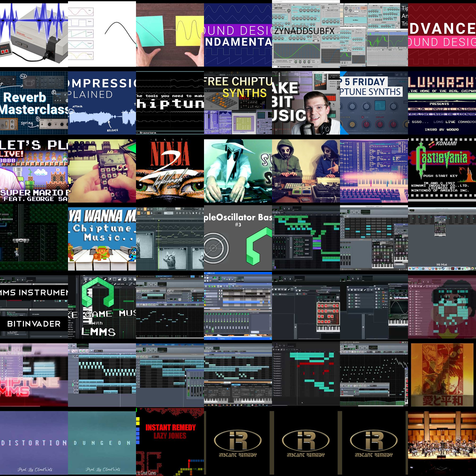Screen dimensions: 476x476
Task: Open the Konami Castlevania title screen thumbnail
Action: tap(442, 170)
